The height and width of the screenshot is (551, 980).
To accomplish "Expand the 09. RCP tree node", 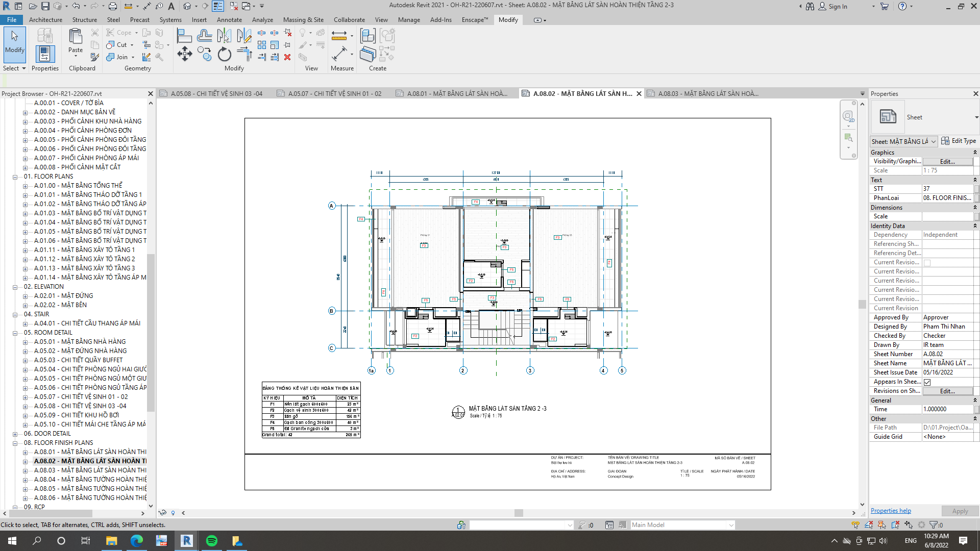I will (15, 507).
